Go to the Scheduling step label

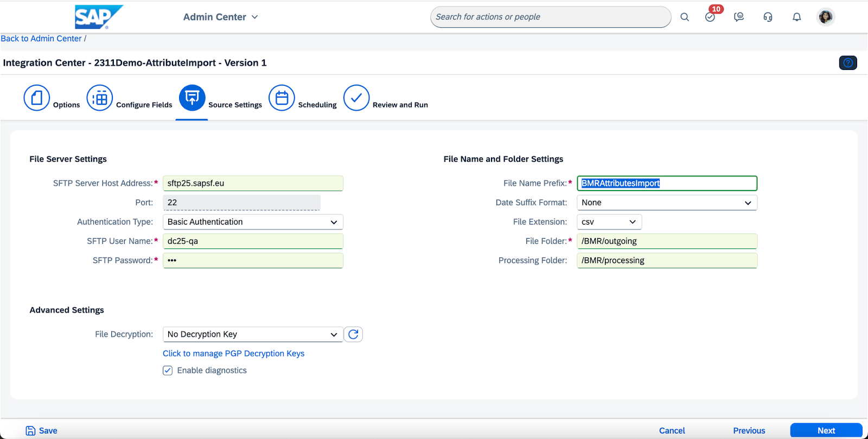pyautogui.click(x=317, y=105)
